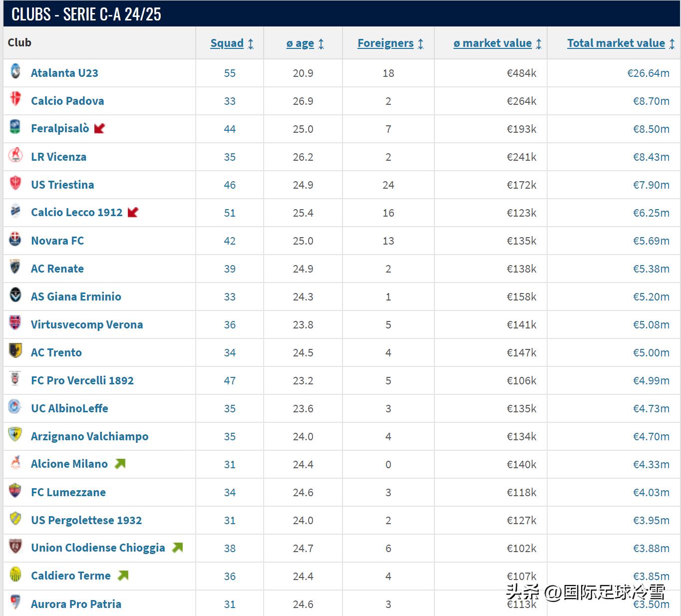This screenshot has height=616, width=681.
Task: Open the Caldiero Terme link
Action: pos(71,576)
